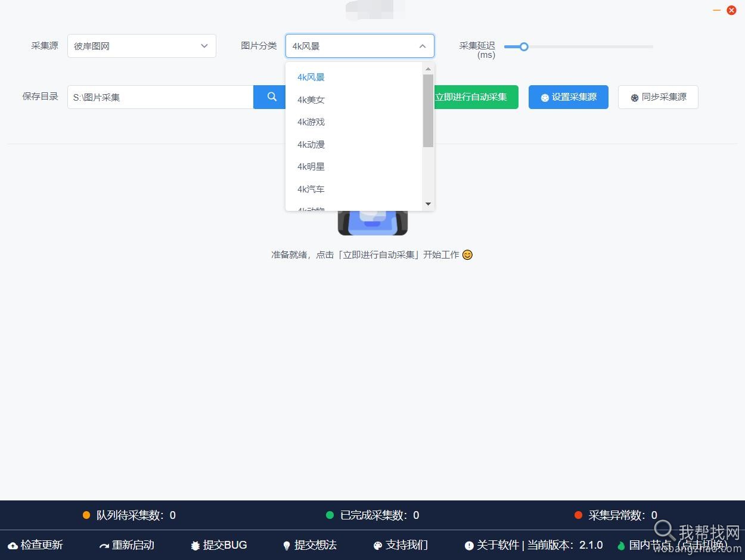Click the 采集延迟 slider handle
This screenshot has width=745, height=560.
(524, 46)
